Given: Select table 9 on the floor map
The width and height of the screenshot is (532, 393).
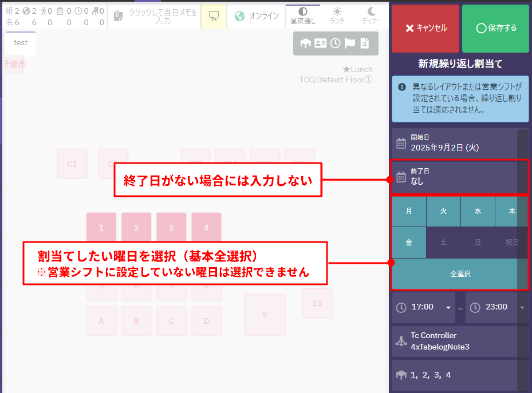Looking at the screenshot, I should 265,315.
